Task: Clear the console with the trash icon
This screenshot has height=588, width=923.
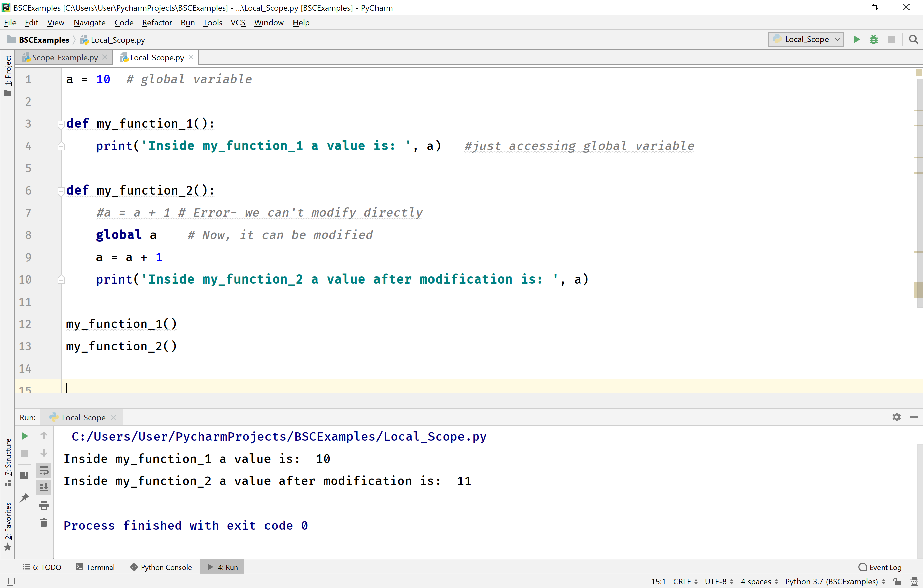Action: pyautogui.click(x=44, y=522)
